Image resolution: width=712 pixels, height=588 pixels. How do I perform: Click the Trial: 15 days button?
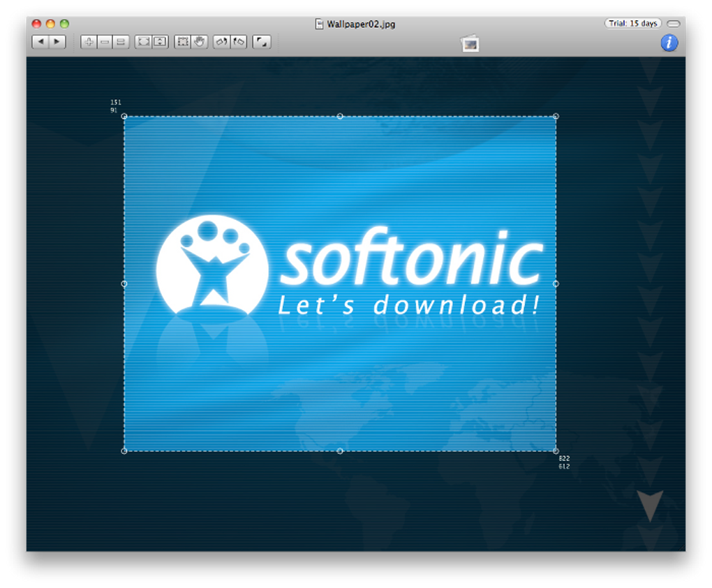click(x=632, y=23)
